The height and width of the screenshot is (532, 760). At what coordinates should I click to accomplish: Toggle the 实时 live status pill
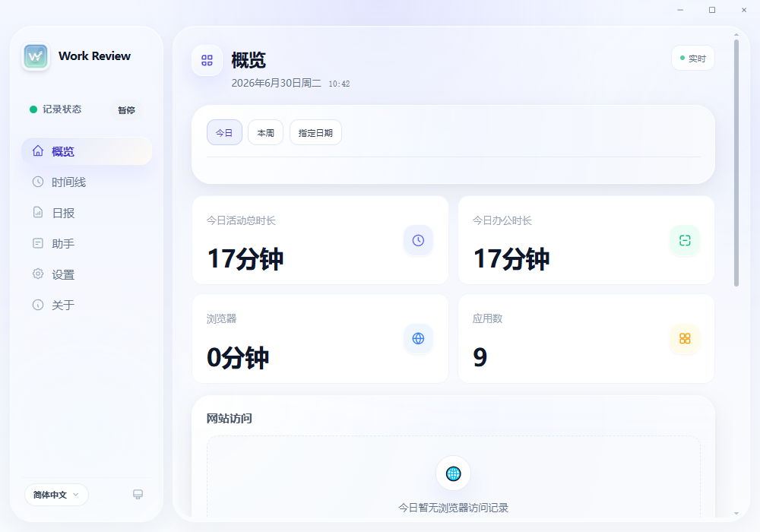point(692,59)
